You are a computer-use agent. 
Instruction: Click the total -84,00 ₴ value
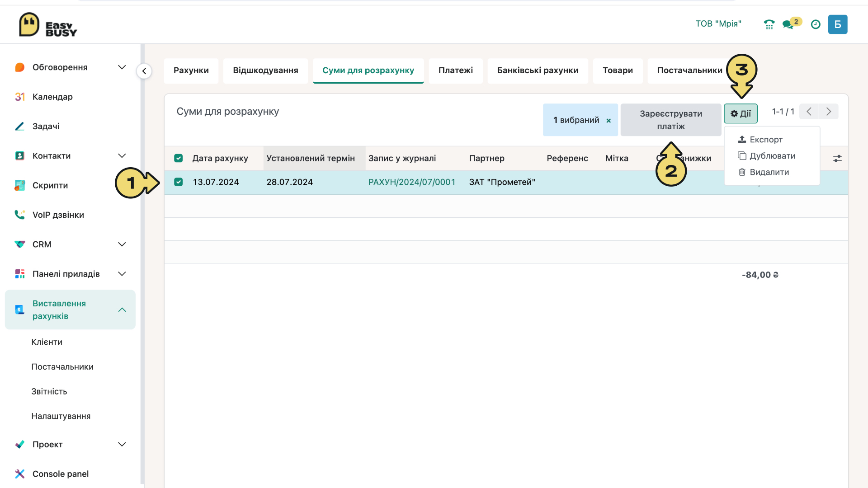click(x=760, y=275)
